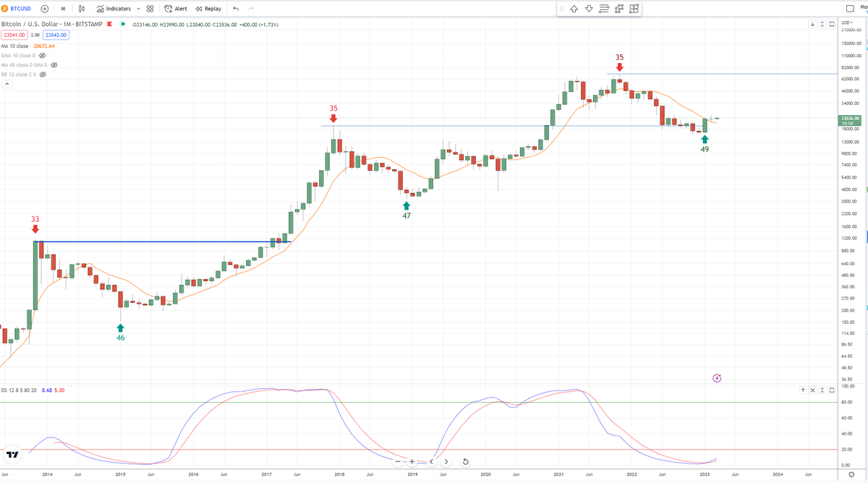Open the Indicators dialog

tap(114, 9)
